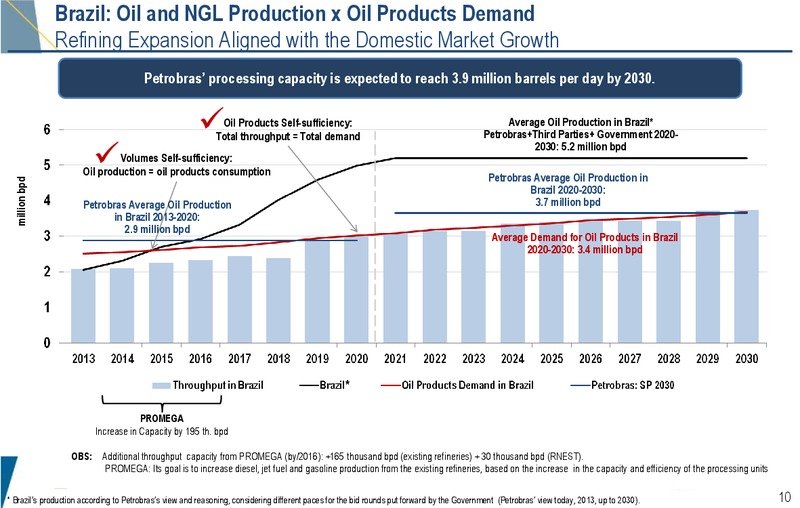
Task: Click the 2030 throughput bar
Action: tap(746, 276)
